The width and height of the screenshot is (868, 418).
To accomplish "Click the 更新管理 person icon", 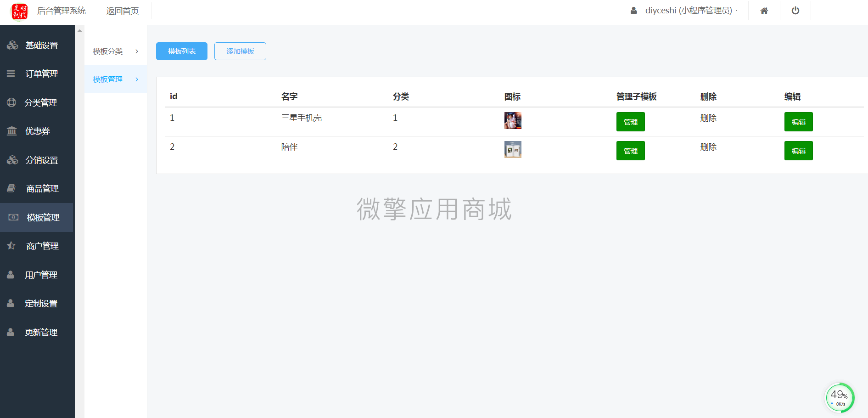I will tap(11, 332).
